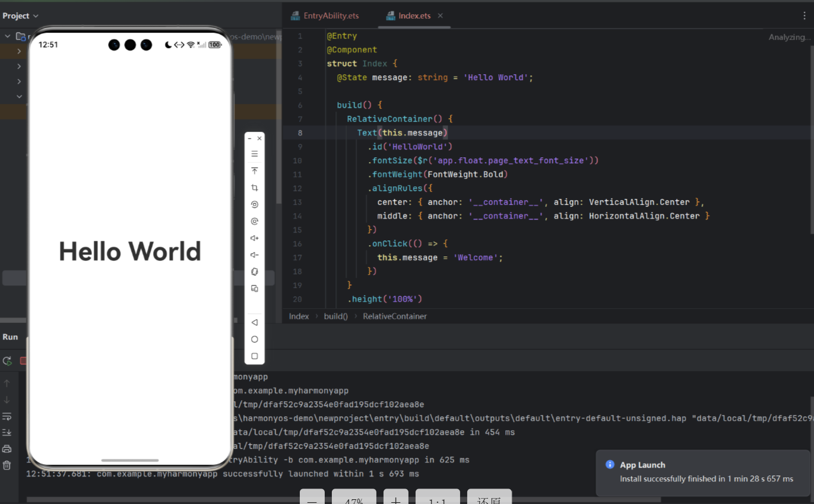The height and width of the screenshot is (504, 814).
Task: Click the 还原 restore button
Action: 489,497
